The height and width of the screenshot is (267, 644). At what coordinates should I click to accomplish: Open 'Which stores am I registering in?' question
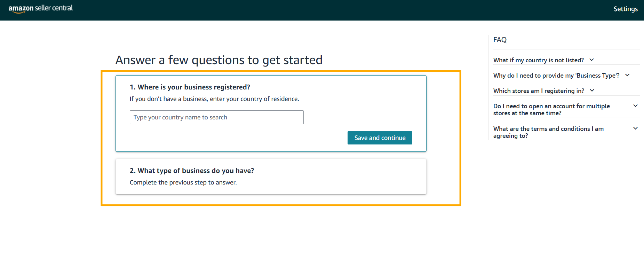tap(539, 91)
